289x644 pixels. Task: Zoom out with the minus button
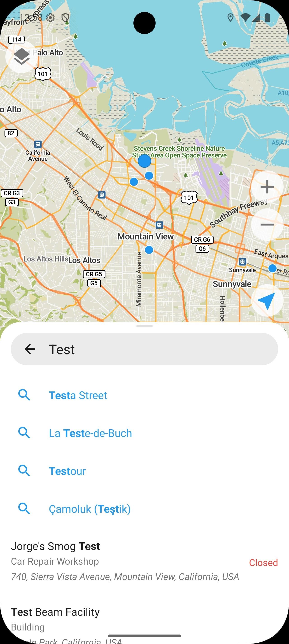coord(267,225)
